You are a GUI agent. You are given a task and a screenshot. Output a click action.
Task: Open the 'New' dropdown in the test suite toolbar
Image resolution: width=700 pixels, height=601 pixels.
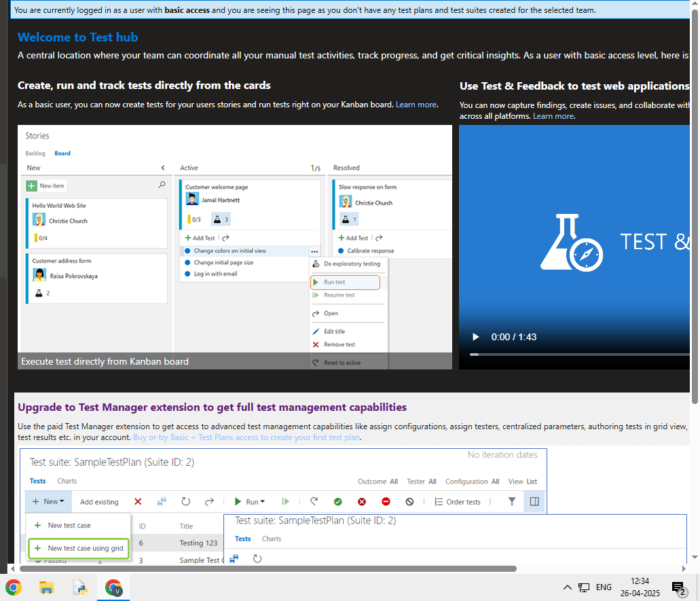pyautogui.click(x=48, y=501)
